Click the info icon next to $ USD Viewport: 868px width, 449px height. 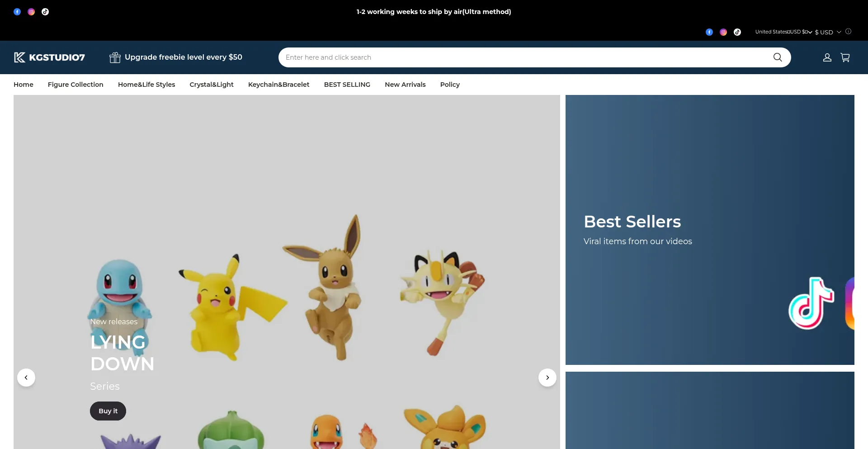(848, 32)
